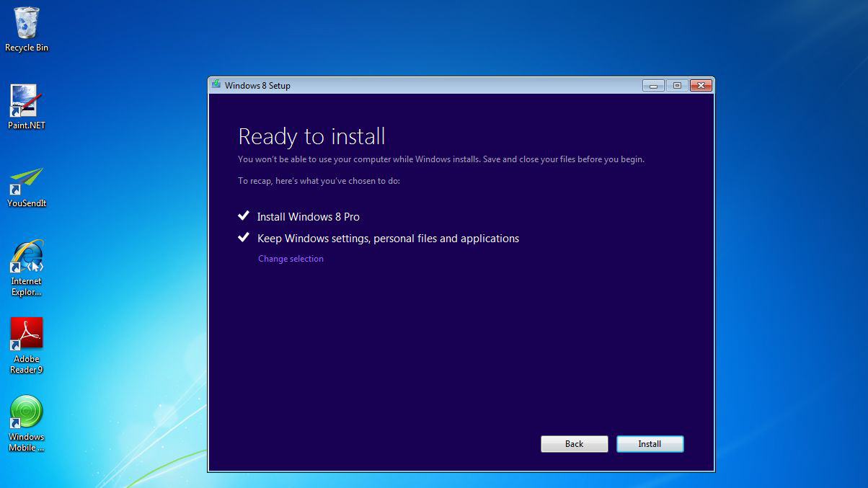
Task: Click the 'Install Windows 8 Pro' text
Action: pos(309,217)
